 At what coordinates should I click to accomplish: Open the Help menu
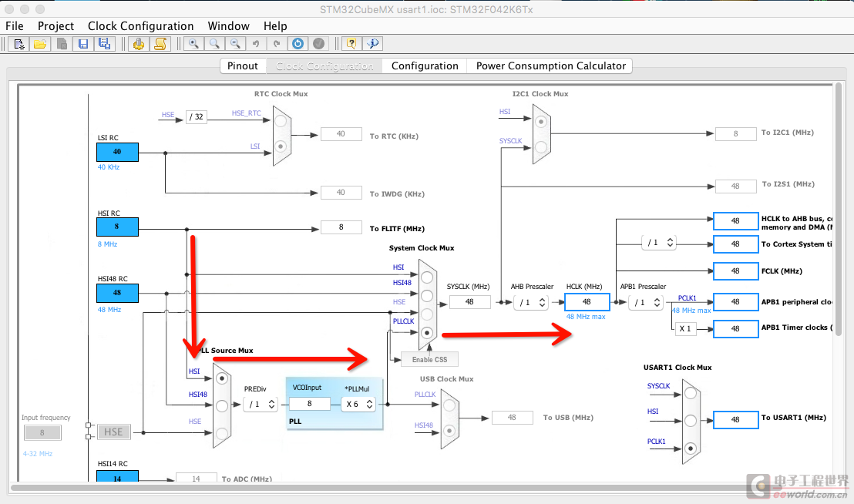[275, 26]
